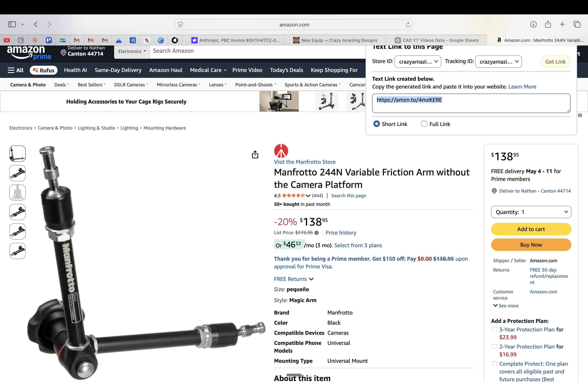588x382 pixels.
Task: Select the first product thumbnail
Action: click(17, 153)
